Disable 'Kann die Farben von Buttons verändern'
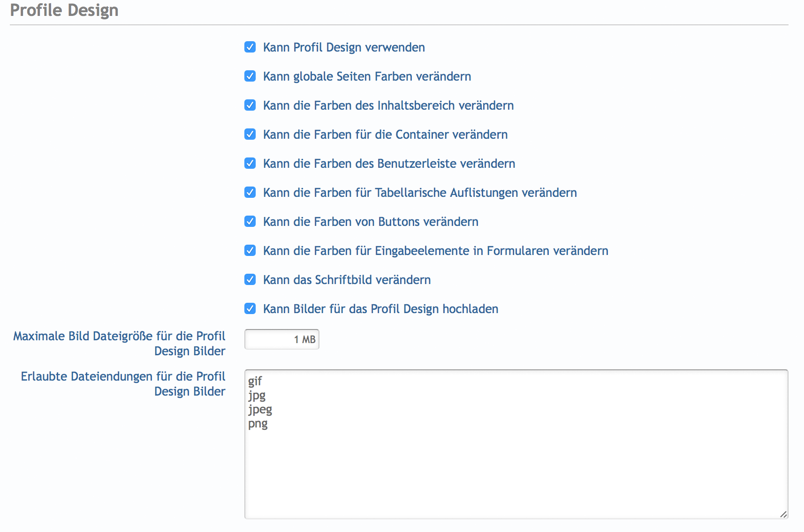The image size is (804, 532). [250, 222]
